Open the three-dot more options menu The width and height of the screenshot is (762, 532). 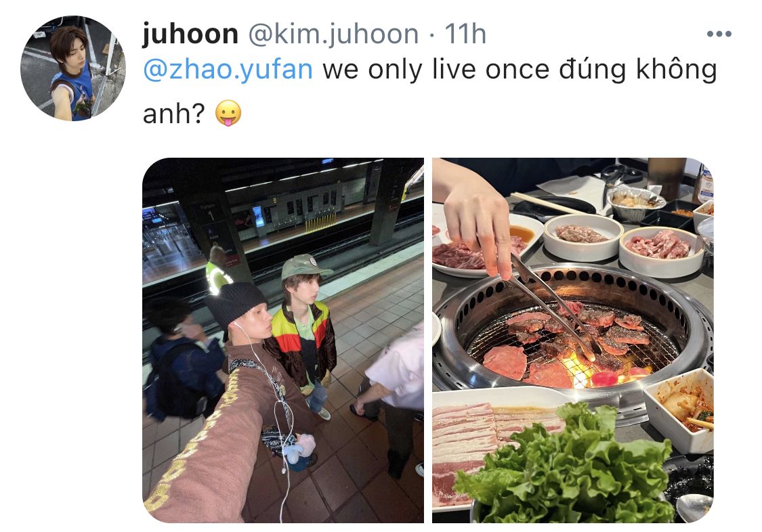point(719,34)
